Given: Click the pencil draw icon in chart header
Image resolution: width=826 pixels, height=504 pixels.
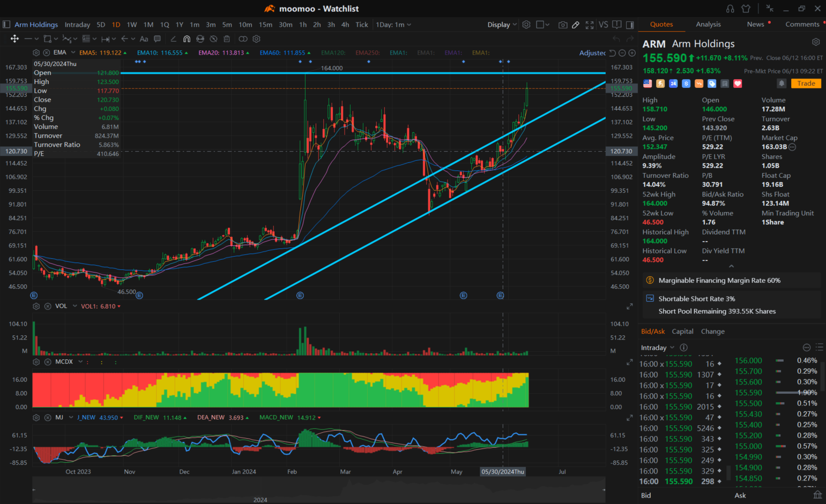Looking at the screenshot, I should coord(576,25).
